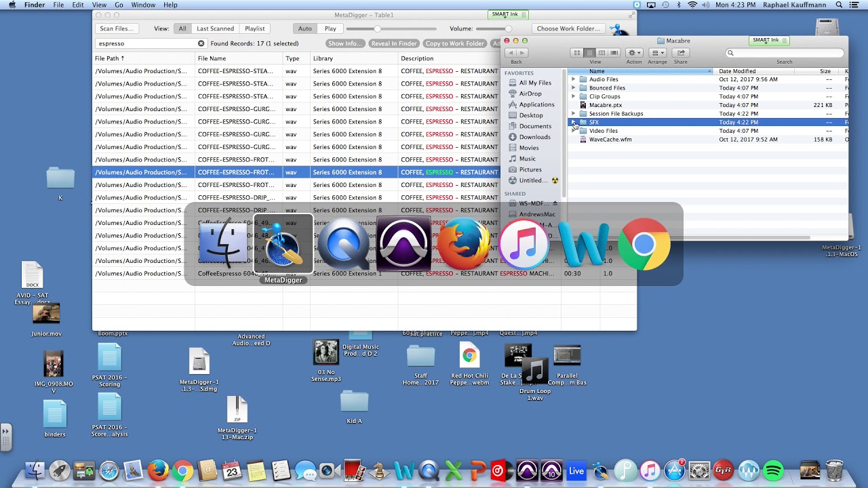Image resolution: width=868 pixels, height=488 pixels.
Task: Enable Auto playback mode
Action: [305, 28]
